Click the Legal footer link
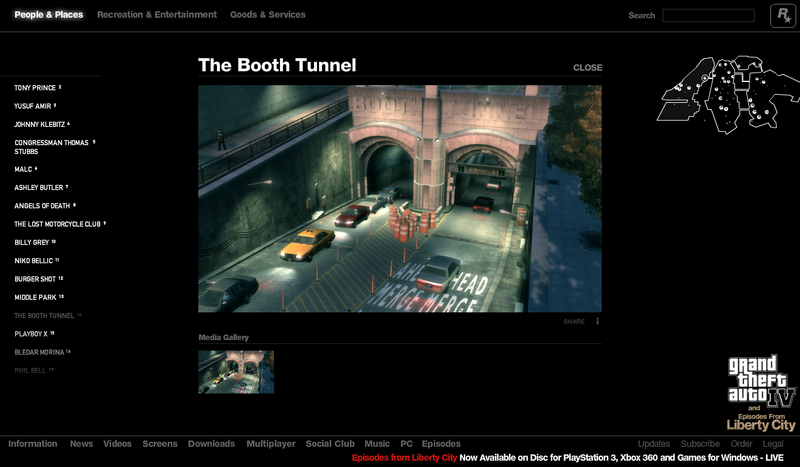Image resolution: width=800 pixels, height=467 pixels. click(x=773, y=444)
